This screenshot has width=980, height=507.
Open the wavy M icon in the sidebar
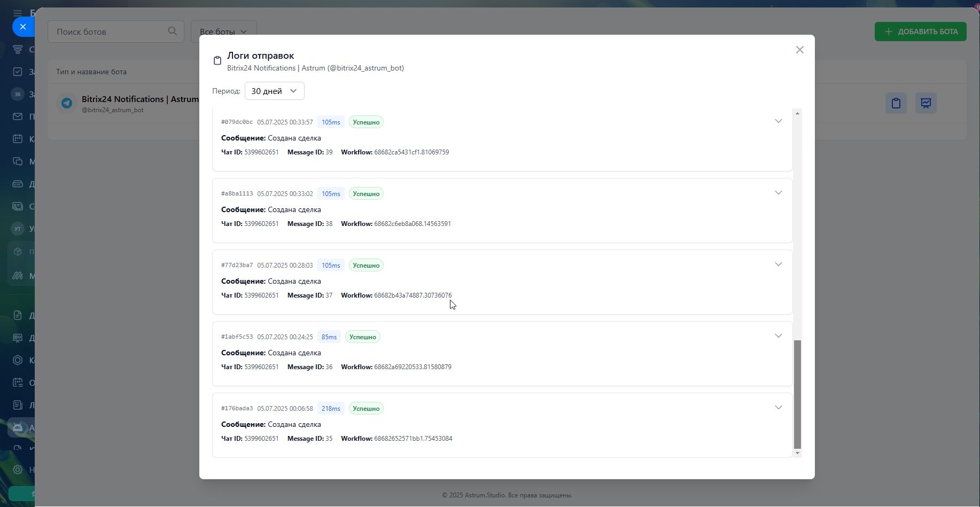pyautogui.click(x=18, y=276)
